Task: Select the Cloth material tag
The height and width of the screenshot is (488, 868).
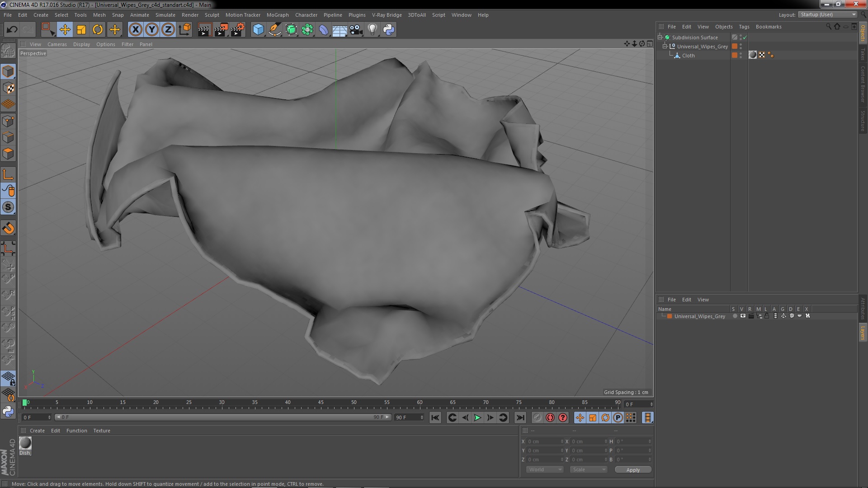Action: point(753,55)
